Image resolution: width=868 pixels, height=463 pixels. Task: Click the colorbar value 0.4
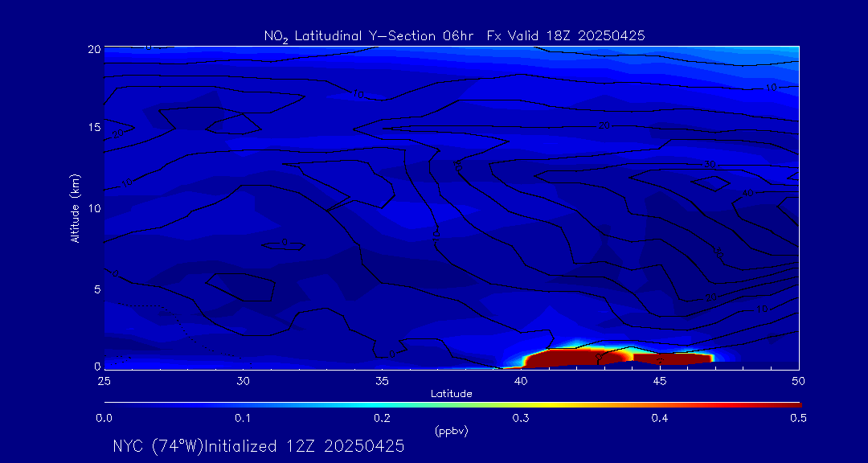[x=660, y=419]
